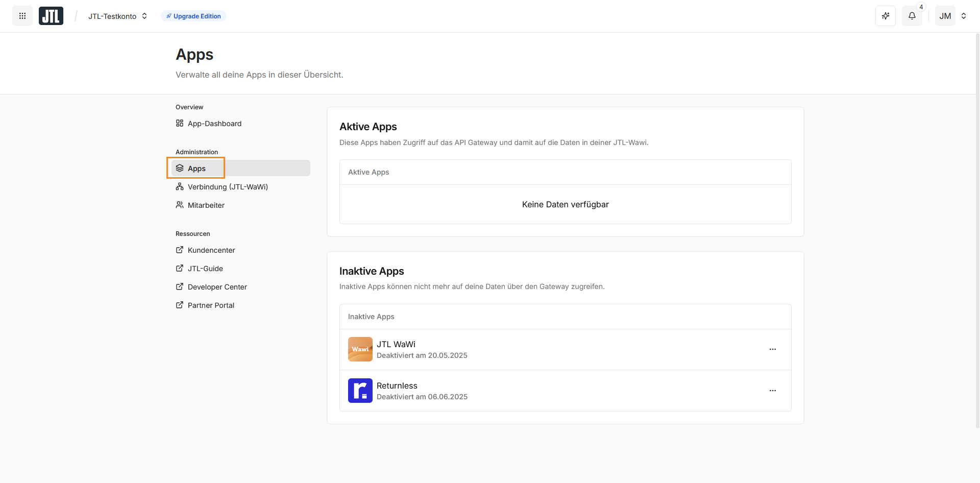
Task: Visit the Partner Portal link
Action: pos(241,305)
